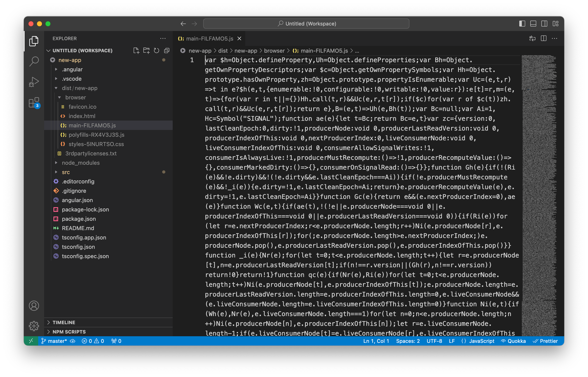This screenshot has height=377, width=588.
Task: Open the Manage settings gear
Action: [34, 326]
